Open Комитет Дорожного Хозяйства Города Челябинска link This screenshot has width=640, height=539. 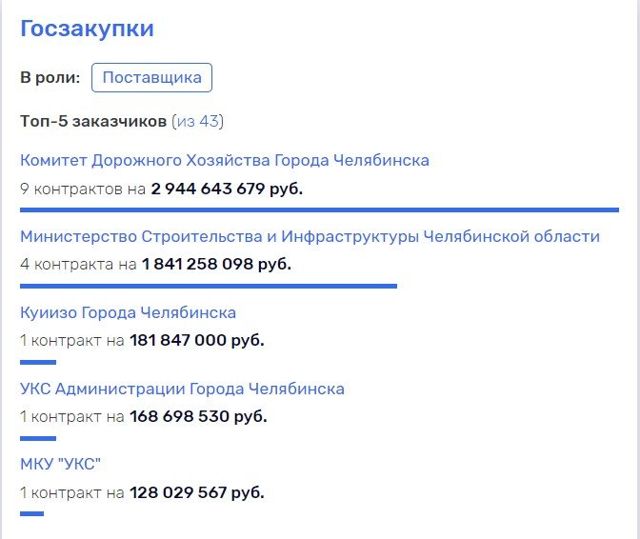pyautogui.click(x=225, y=160)
